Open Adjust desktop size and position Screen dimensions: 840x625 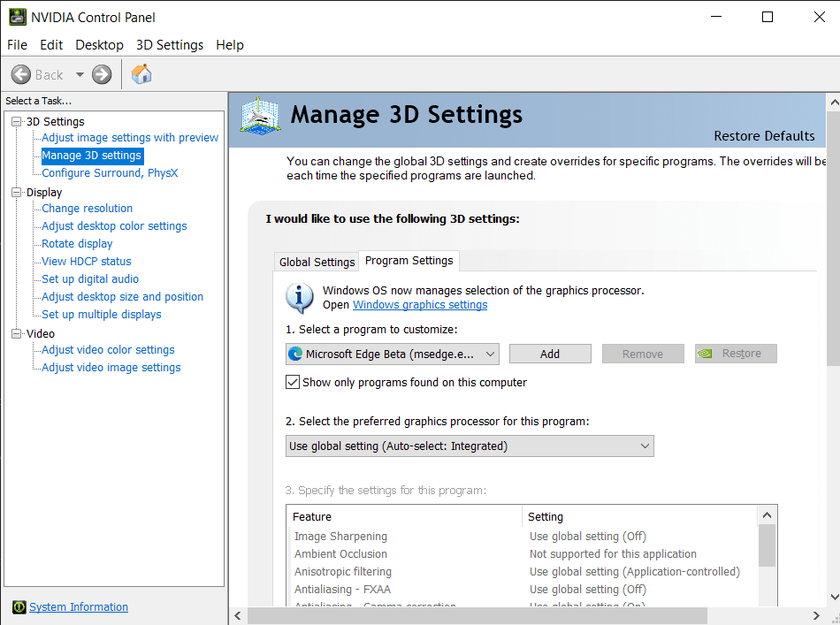123,297
